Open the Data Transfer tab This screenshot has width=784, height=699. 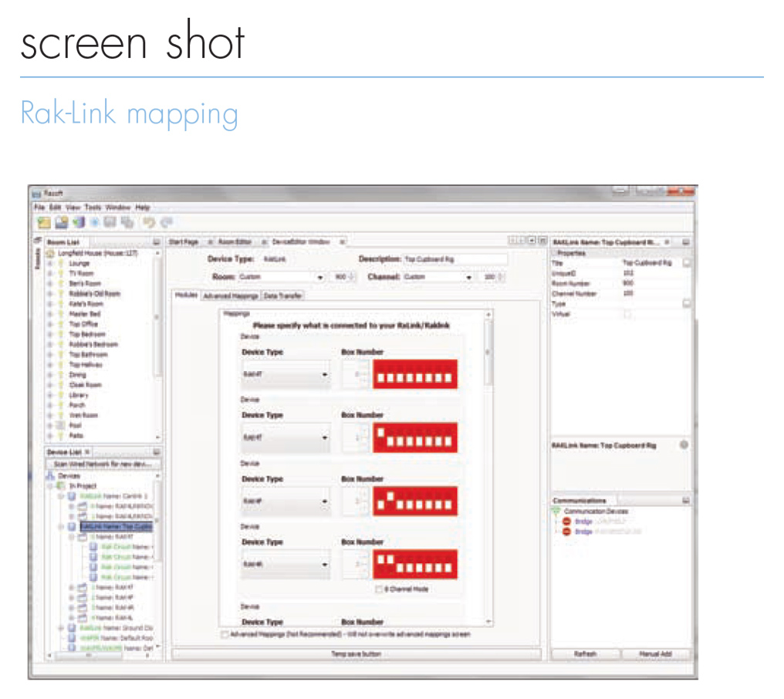(x=282, y=295)
